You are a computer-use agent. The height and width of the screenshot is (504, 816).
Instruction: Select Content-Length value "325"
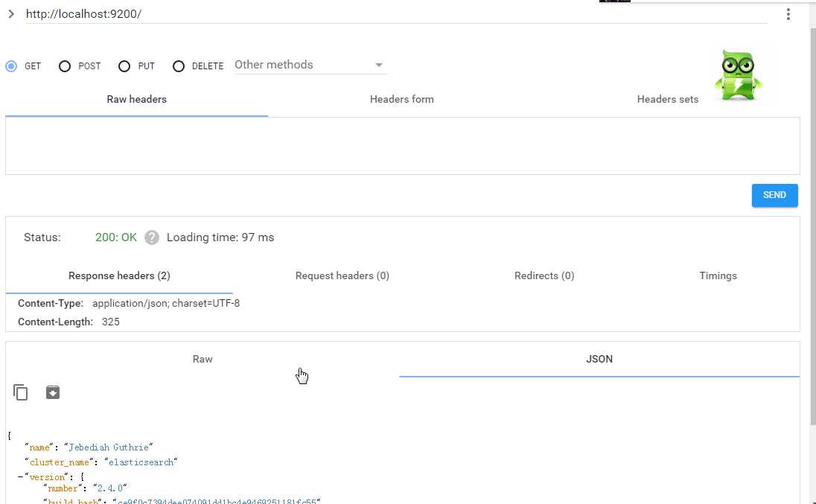pyautogui.click(x=111, y=322)
